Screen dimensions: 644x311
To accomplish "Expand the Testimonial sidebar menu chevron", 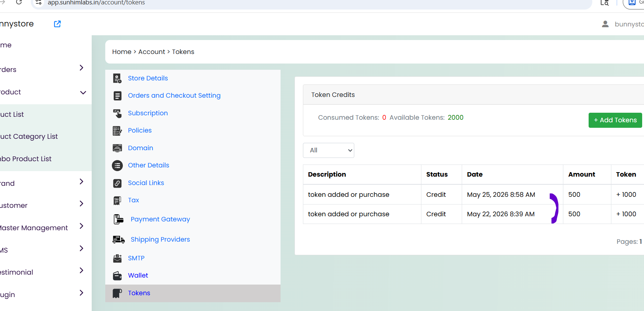I will (x=81, y=271).
